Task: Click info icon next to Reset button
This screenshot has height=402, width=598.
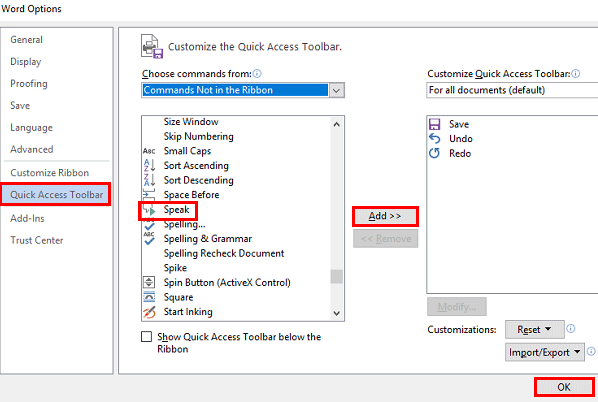Action: tap(571, 328)
